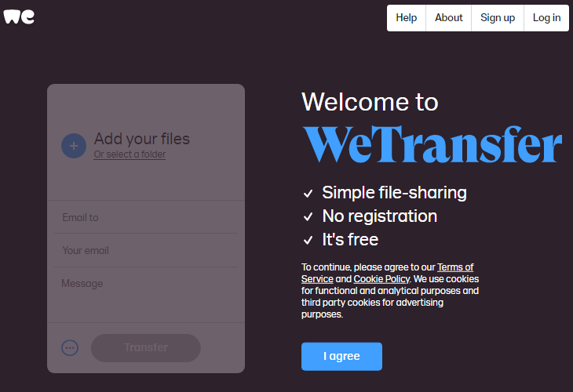Screen dimensions: 573x392
Task: Focus the 'Email to' input field
Action: [x=146, y=217]
